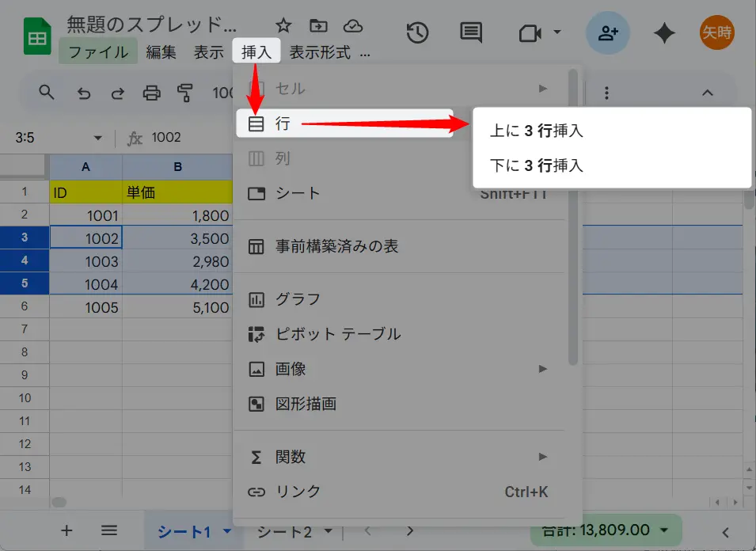Collapse the toolbar with chevron up

click(708, 93)
